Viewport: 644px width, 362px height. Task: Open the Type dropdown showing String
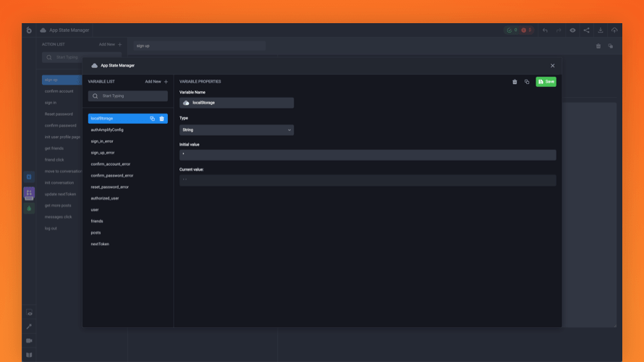click(236, 130)
